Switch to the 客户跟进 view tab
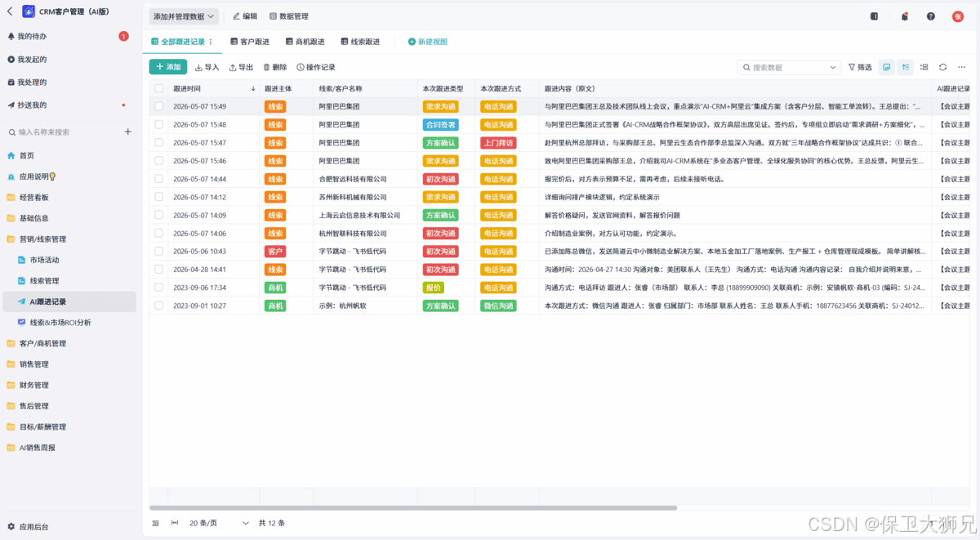980x540 pixels. (249, 42)
